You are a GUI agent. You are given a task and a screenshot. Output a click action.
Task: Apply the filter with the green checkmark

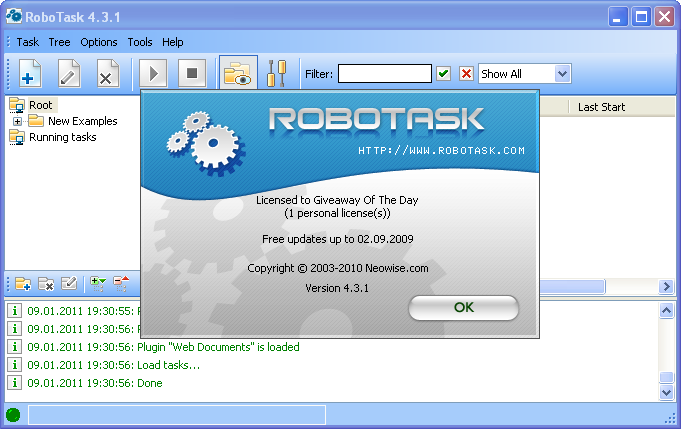coord(443,74)
